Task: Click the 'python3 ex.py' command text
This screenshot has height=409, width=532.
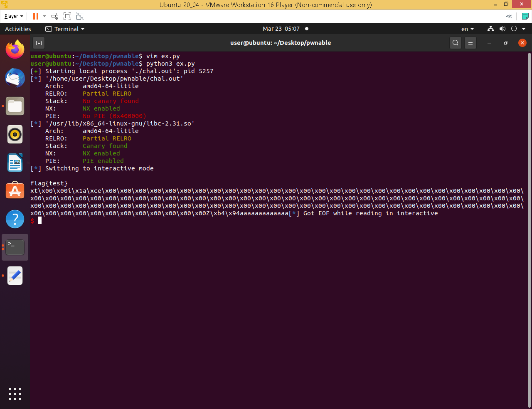Action: [170, 64]
